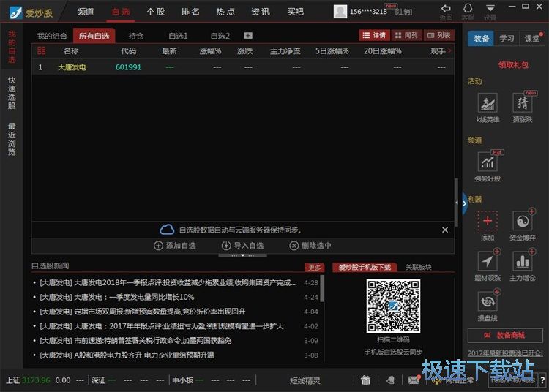Screen dimensions: 549x392
Task: Open the 个股 menu
Action: [x=155, y=12]
